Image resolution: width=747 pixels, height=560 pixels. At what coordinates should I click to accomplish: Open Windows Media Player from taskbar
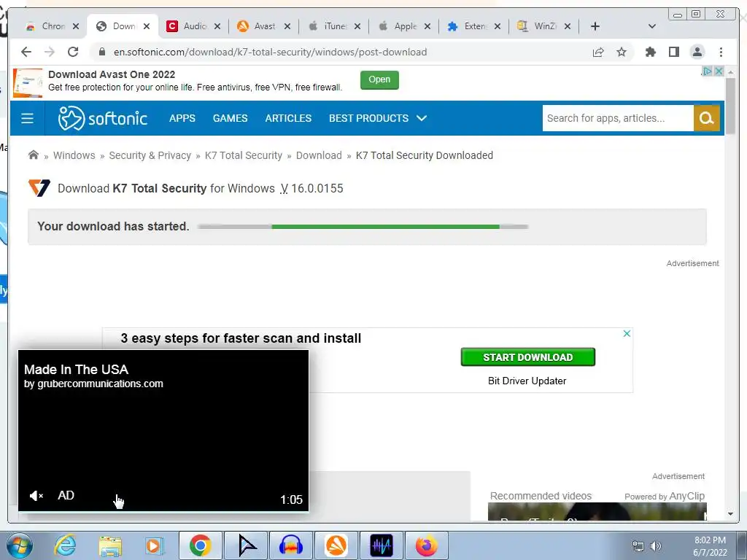click(x=154, y=545)
